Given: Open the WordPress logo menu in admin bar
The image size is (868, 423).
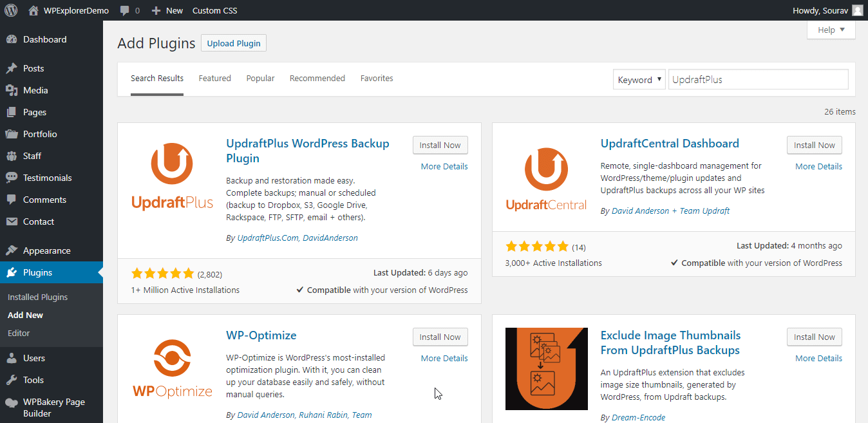Looking at the screenshot, I should coord(10,10).
